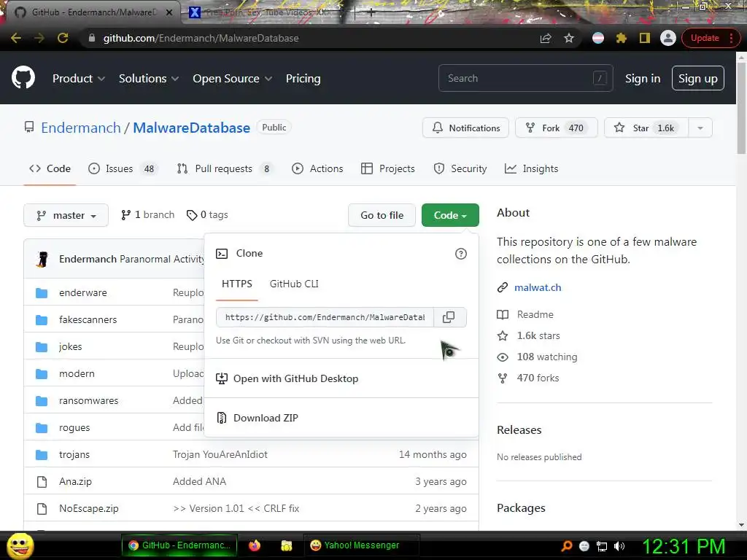Open the trojans folder

pyautogui.click(x=74, y=454)
